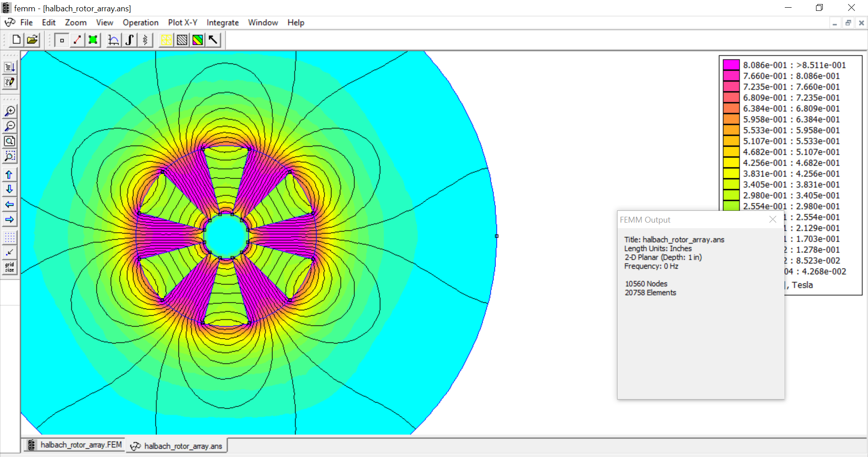Click "Frequency: 0 Hz" in FEMM Output
This screenshot has height=457, width=868.
[x=651, y=266]
